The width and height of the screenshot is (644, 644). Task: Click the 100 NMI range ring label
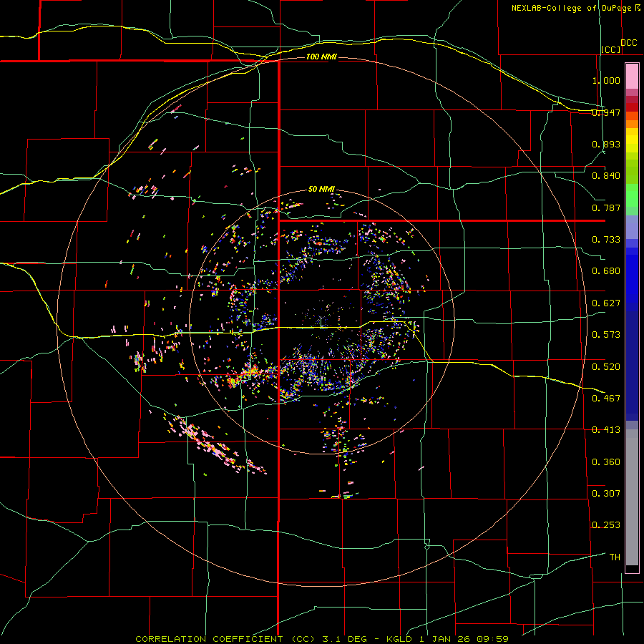[321, 57]
